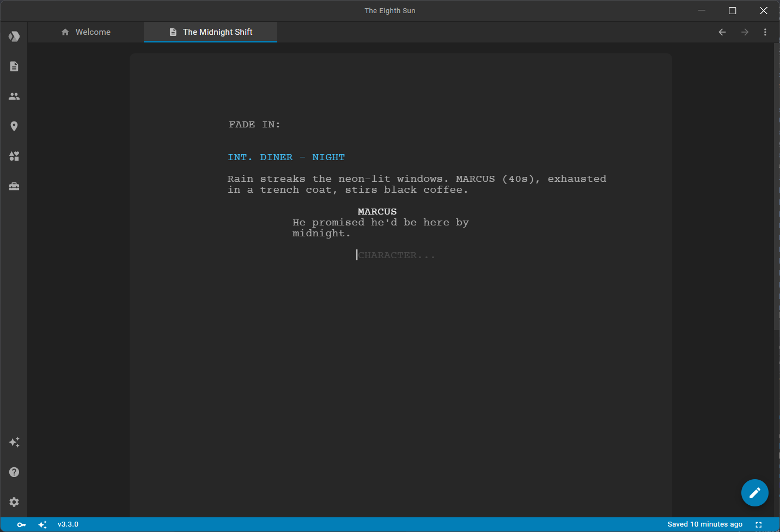This screenshot has width=780, height=532.
Task: Click the INT. DINER – NIGHT scene heading
Action: [286, 157]
